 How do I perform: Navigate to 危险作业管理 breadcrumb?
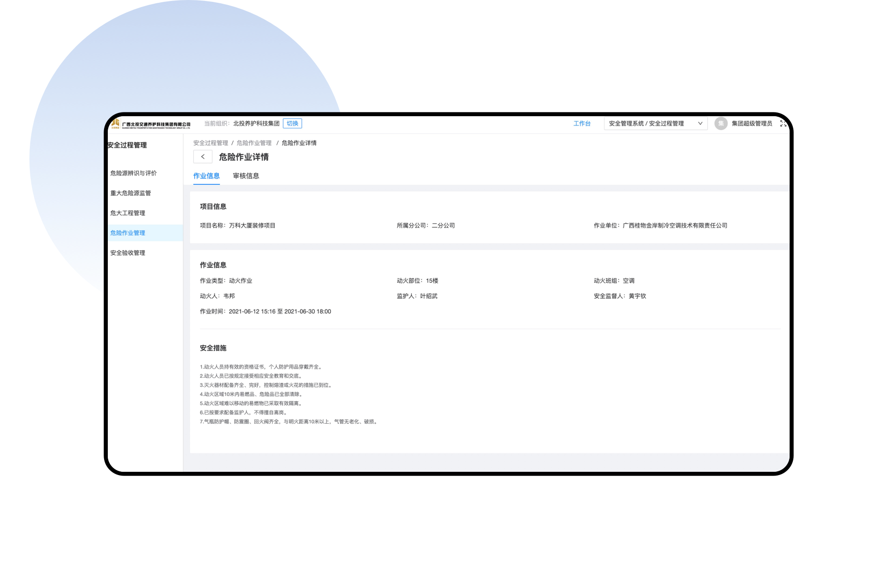tap(254, 143)
